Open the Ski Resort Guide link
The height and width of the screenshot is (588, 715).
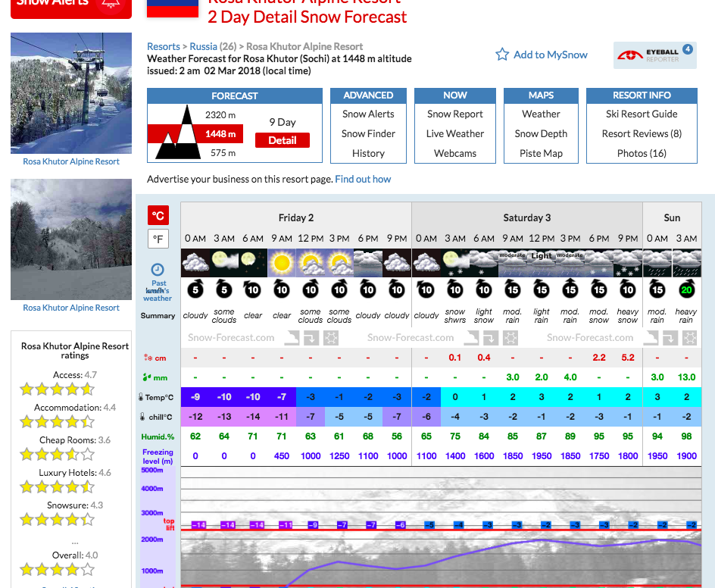[x=642, y=114]
